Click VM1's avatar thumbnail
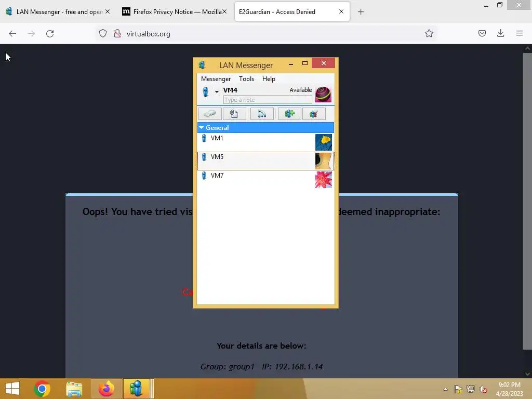 323,142
